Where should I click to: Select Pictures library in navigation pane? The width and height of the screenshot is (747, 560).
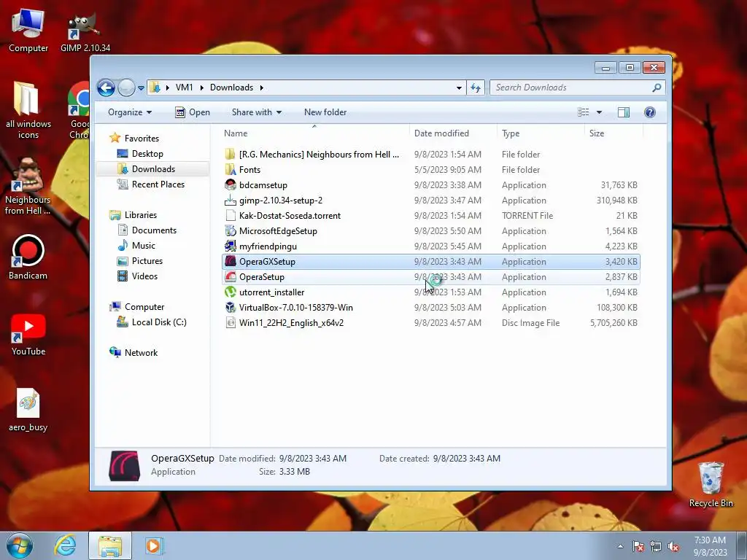click(x=147, y=260)
